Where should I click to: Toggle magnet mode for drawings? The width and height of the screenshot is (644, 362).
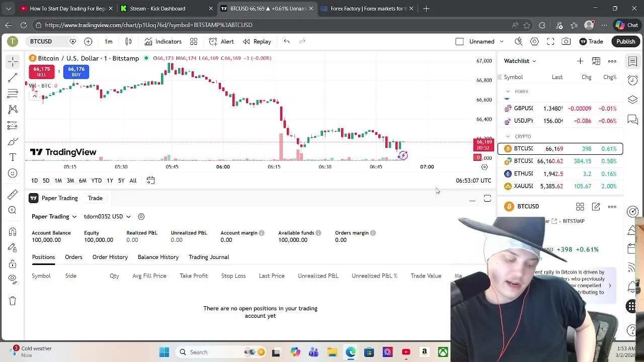pos(13,232)
